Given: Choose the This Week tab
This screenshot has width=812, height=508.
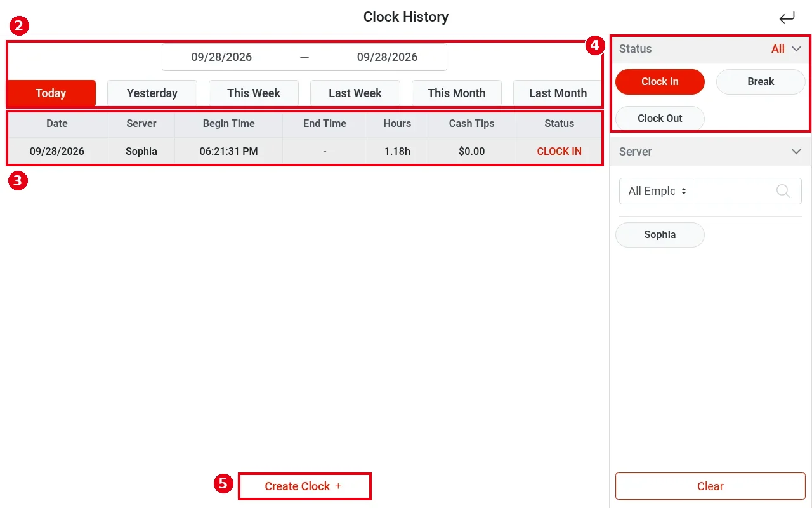Looking at the screenshot, I should [x=254, y=93].
